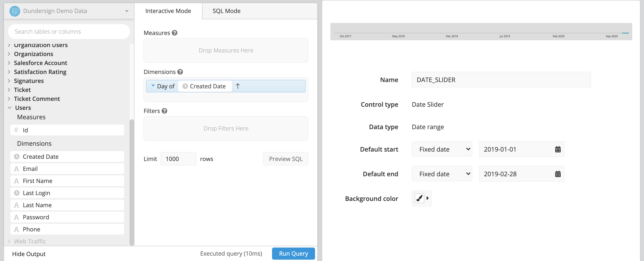Viewport: 644px width, 261px height.
Task: Switch to Interactive Mode tab
Action: point(168,11)
